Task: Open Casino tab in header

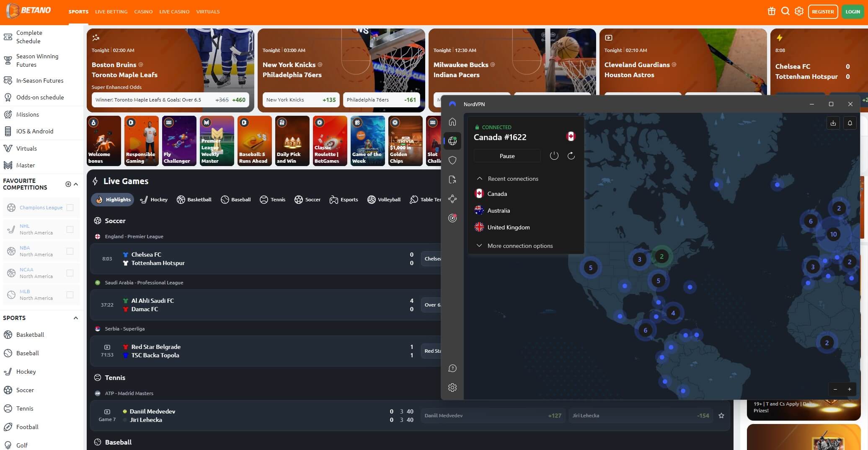Action: (x=143, y=12)
